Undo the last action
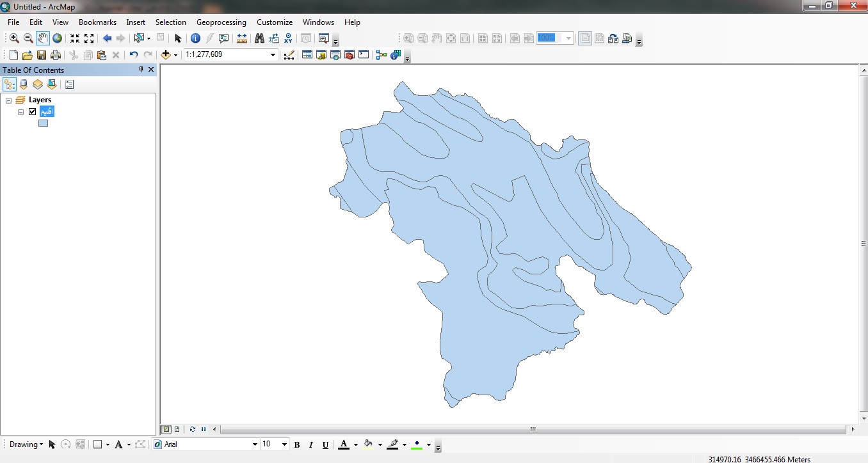The width and height of the screenshot is (868, 463). (x=133, y=55)
